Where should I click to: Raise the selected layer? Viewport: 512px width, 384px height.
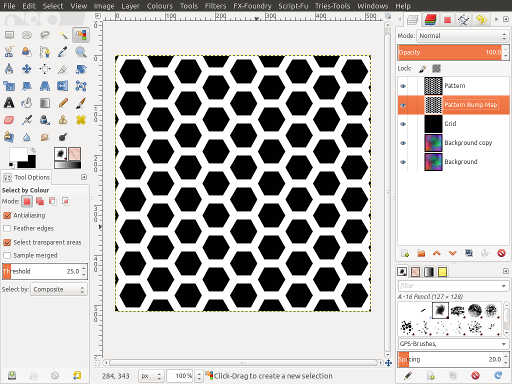437,253
